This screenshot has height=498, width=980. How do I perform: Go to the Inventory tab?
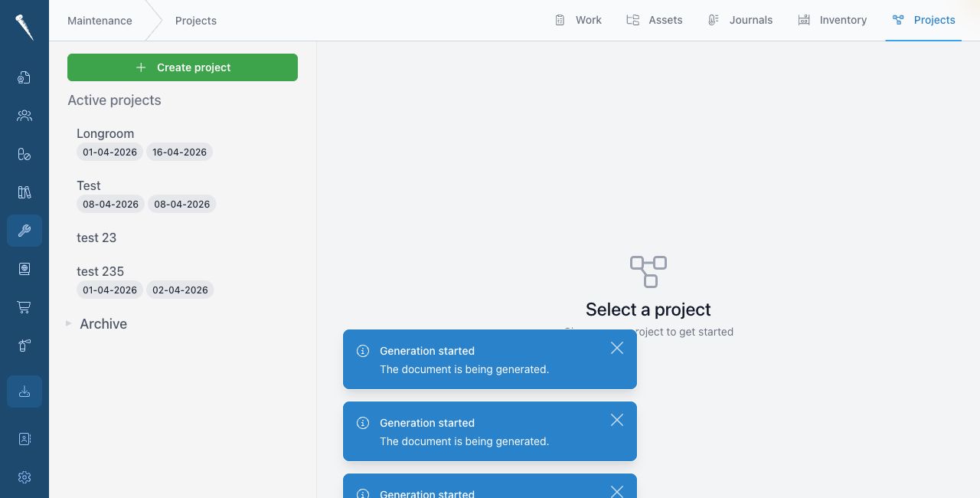coord(832,20)
